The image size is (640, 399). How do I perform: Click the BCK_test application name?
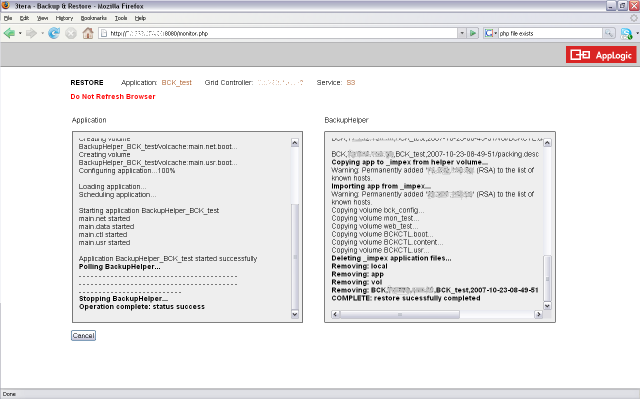(176, 82)
